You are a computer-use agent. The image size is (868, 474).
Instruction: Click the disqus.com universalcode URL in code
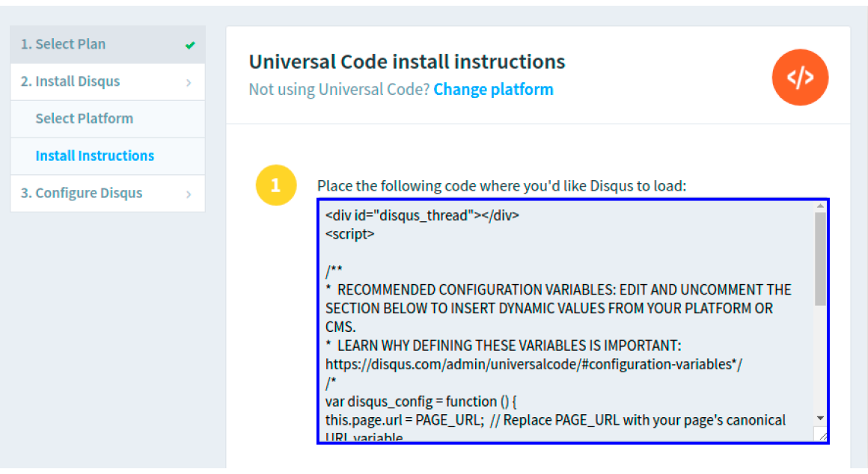[534, 365]
